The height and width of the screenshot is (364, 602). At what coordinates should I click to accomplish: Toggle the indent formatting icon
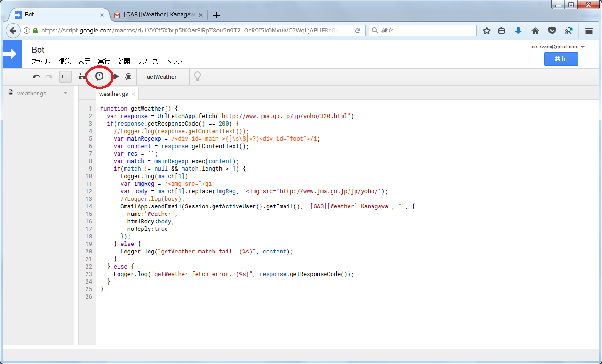click(65, 77)
